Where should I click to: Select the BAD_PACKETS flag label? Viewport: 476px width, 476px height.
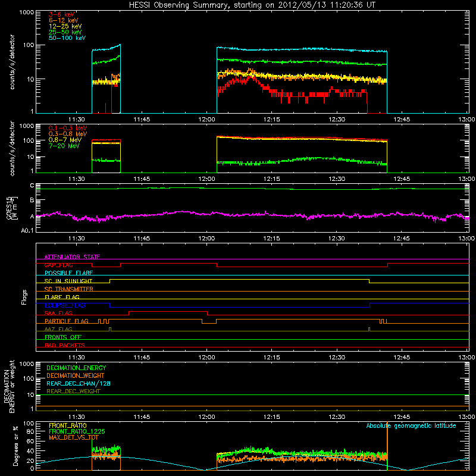tap(65, 345)
